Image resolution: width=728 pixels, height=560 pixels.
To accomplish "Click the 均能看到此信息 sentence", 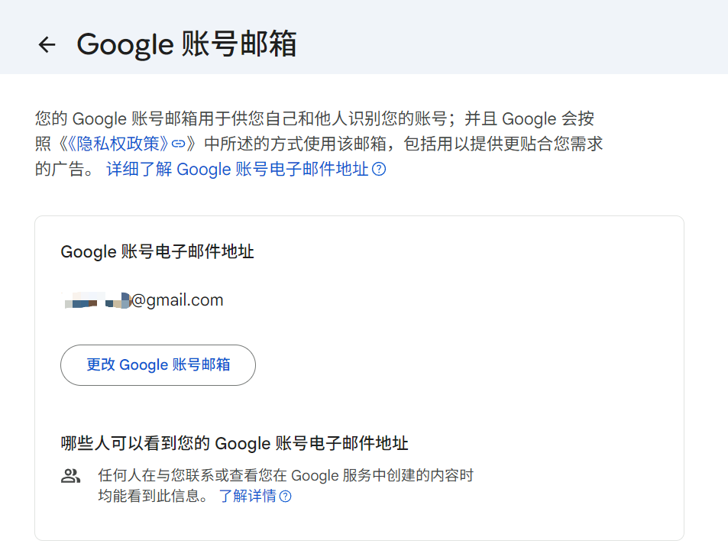I will [x=153, y=497].
